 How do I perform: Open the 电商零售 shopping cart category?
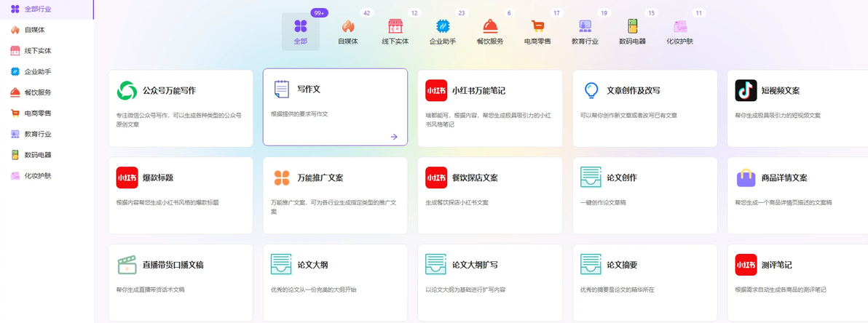[537, 25]
